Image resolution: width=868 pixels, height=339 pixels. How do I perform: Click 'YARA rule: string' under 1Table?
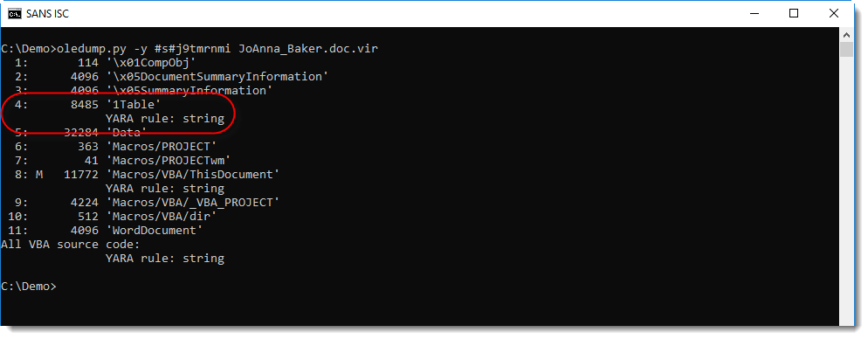164,119
